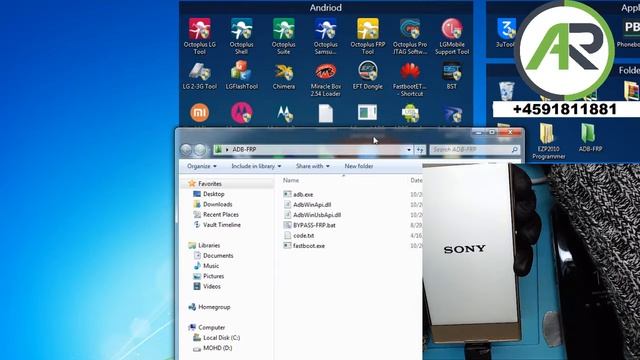This screenshot has height=360, width=640.
Task: Select Computer in navigation pane
Action: pyautogui.click(x=211, y=327)
